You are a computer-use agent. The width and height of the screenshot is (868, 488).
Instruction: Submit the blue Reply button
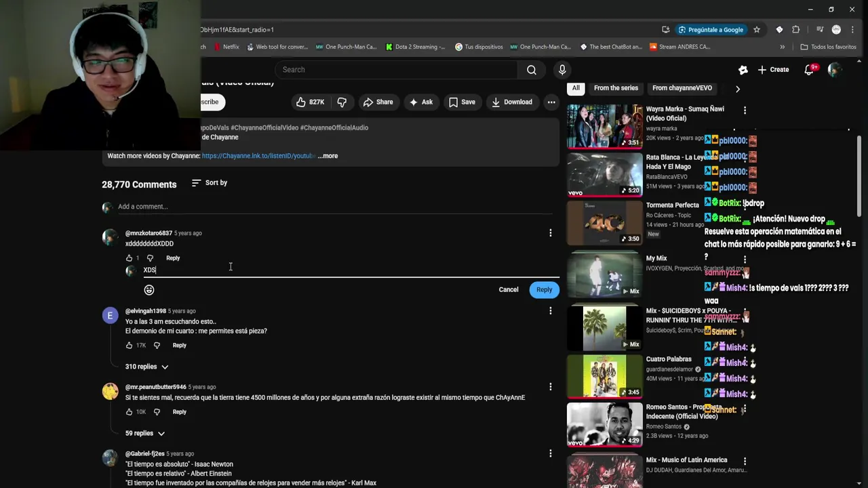pyautogui.click(x=544, y=290)
